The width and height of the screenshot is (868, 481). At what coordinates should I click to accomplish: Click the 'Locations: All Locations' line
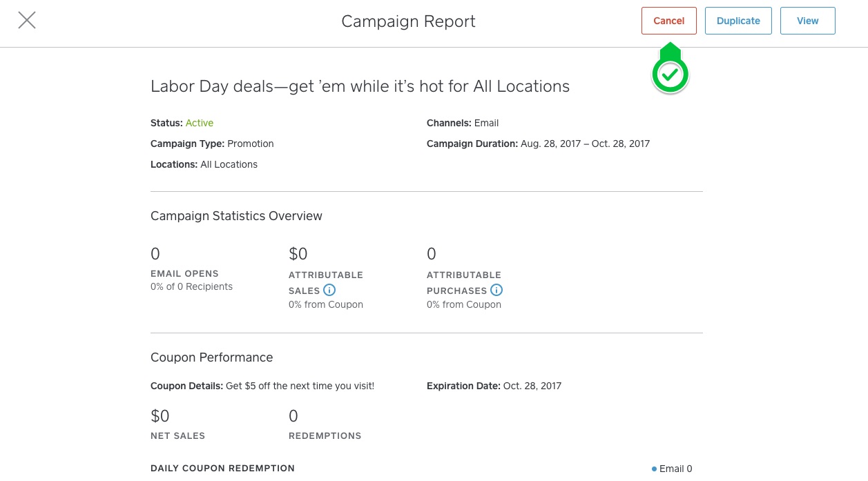click(204, 164)
